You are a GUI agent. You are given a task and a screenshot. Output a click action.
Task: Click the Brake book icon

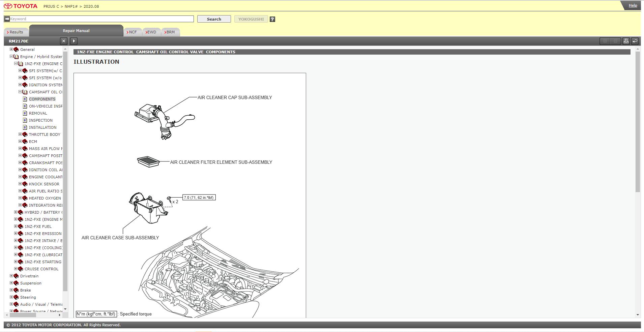tap(16, 290)
